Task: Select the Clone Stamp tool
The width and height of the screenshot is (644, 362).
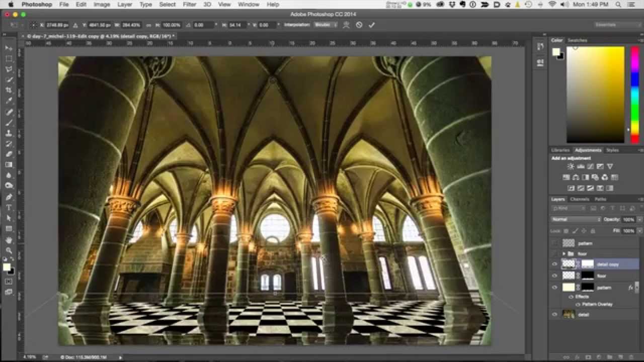Action: 9,133
